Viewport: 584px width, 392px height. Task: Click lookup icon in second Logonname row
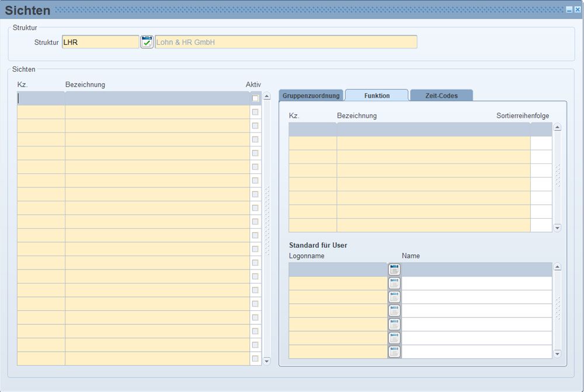pyautogui.click(x=394, y=283)
